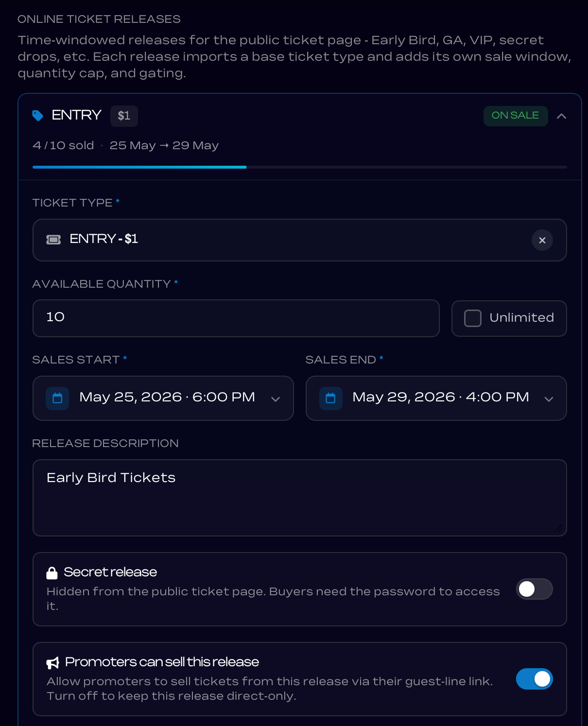Click the ticket icon in Ticket Type field
The height and width of the screenshot is (726, 588).
click(x=53, y=240)
